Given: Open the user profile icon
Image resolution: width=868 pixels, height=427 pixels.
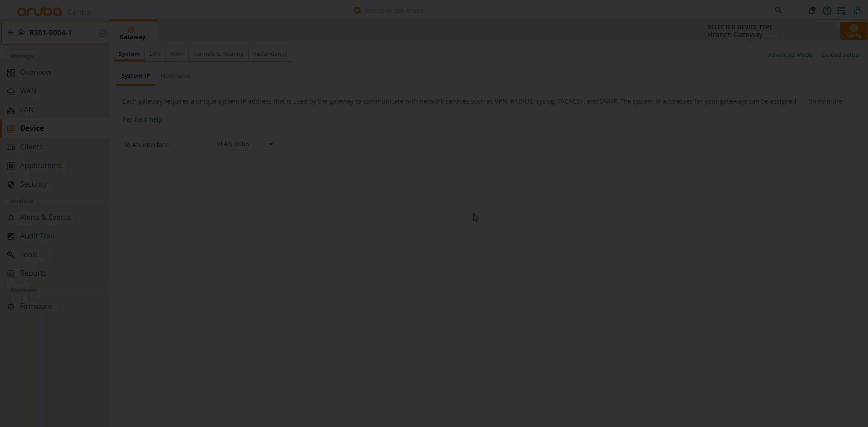Looking at the screenshot, I should (x=858, y=10).
